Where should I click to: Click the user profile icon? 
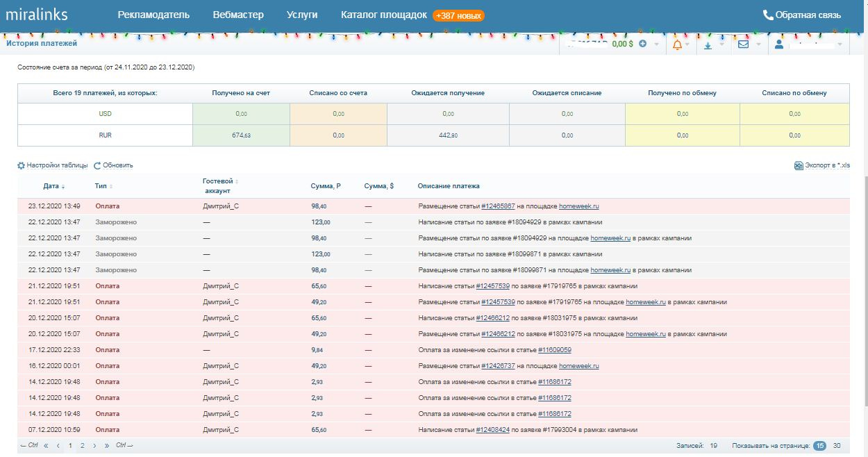pyautogui.click(x=779, y=44)
